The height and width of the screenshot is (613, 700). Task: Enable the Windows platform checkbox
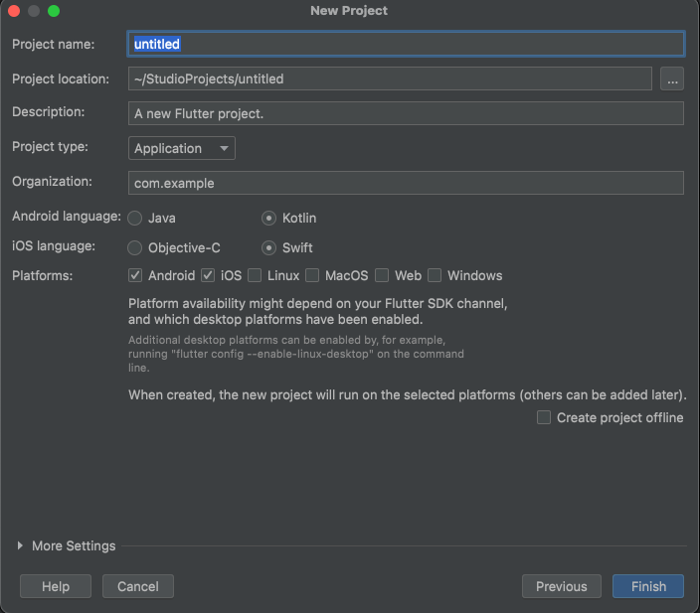[x=435, y=275]
